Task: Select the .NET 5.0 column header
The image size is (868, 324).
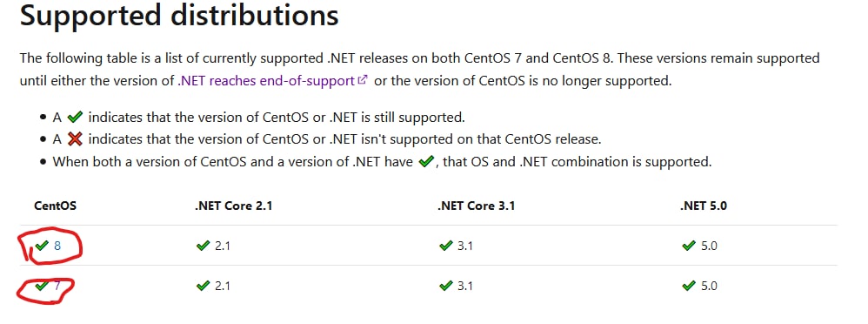Action: click(x=704, y=206)
